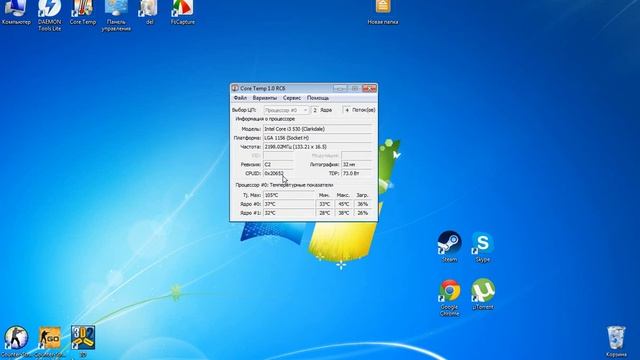Select the Google Chrome desktop shortcut
640x360 pixels.
[449, 297]
